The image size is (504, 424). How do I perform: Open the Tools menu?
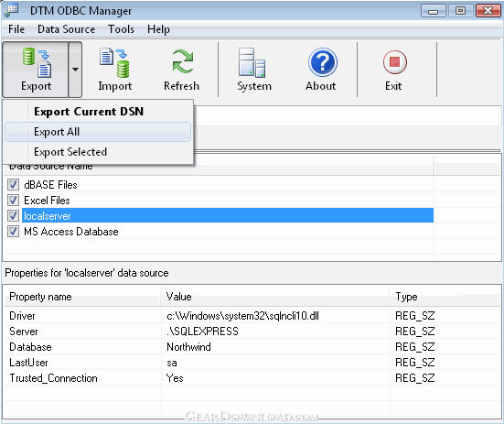[x=121, y=29]
